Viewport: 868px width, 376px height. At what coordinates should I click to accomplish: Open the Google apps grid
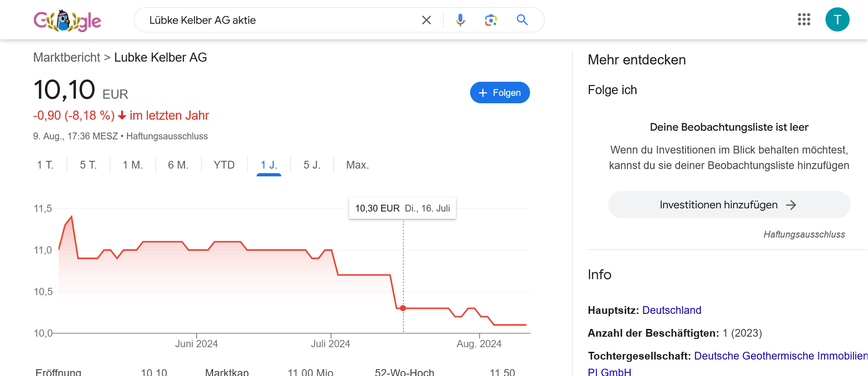[x=804, y=20]
